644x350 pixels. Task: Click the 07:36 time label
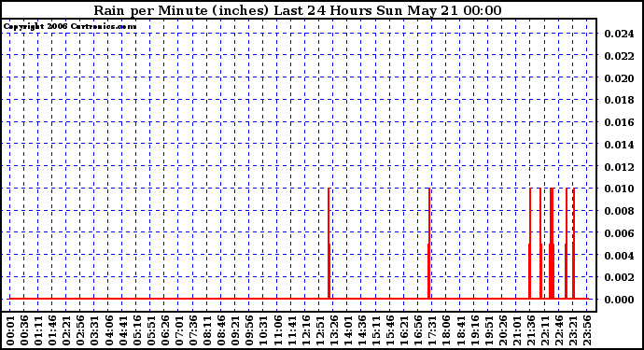pos(193,330)
